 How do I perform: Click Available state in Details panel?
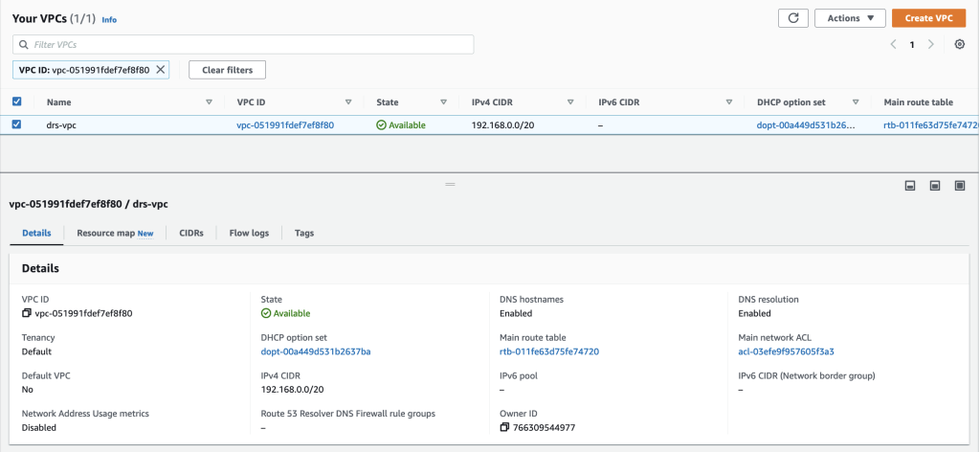coord(285,313)
